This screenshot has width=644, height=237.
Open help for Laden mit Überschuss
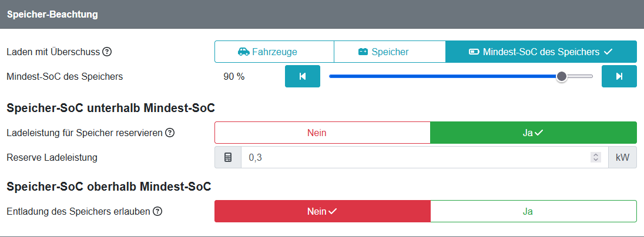[107, 52]
